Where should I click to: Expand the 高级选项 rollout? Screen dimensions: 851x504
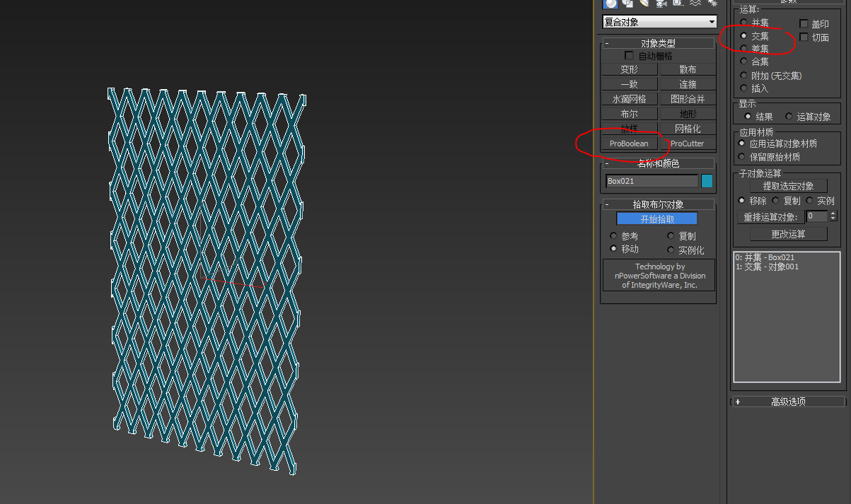pos(788,402)
